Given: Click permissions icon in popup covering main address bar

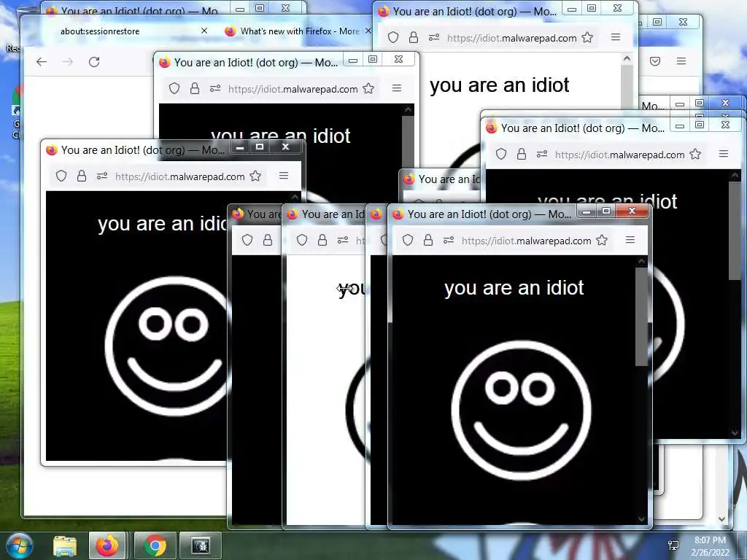Looking at the screenshot, I should [x=215, y=88].
